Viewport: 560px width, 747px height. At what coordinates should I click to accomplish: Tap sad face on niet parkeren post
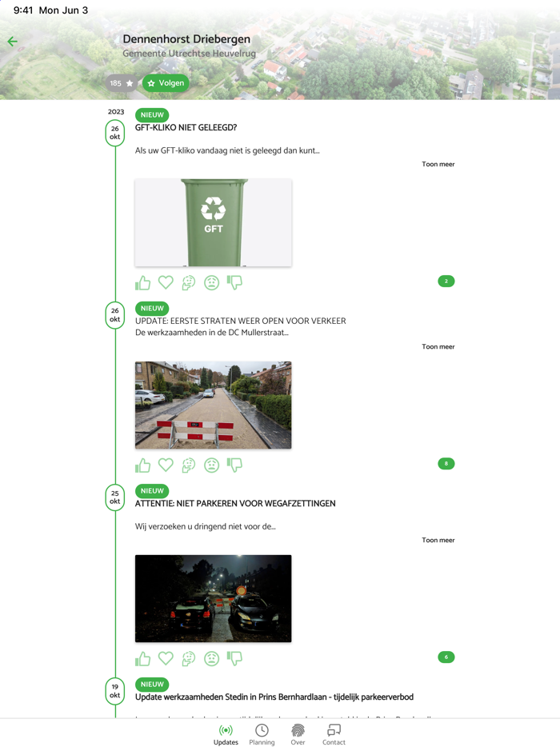[211, 658]
